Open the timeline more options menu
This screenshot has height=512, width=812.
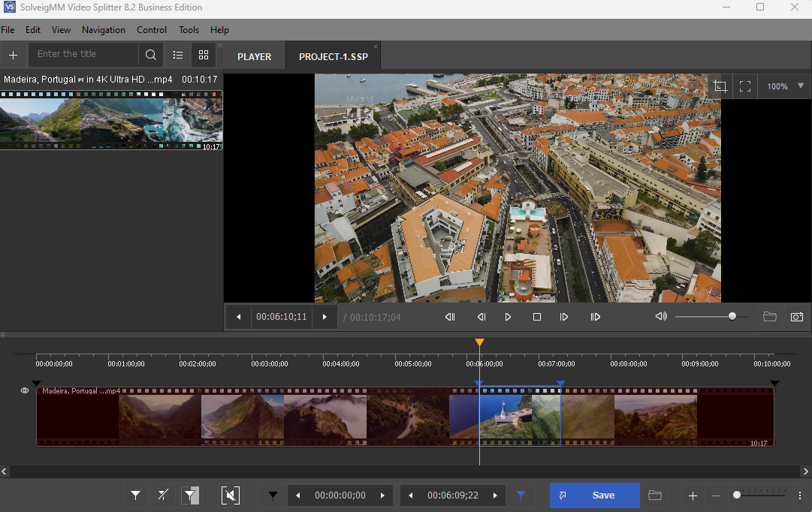(x=800, y=495)
